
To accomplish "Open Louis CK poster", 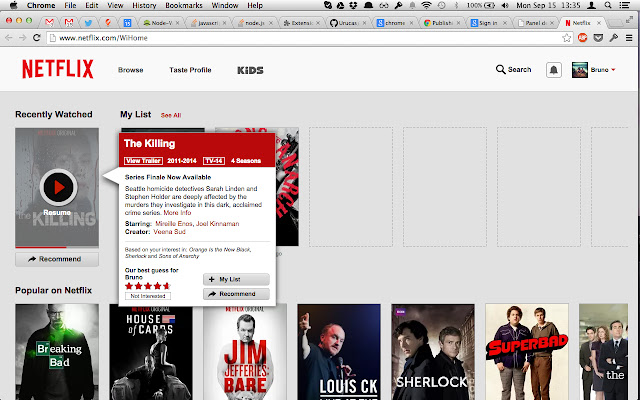I will point(339,352).
